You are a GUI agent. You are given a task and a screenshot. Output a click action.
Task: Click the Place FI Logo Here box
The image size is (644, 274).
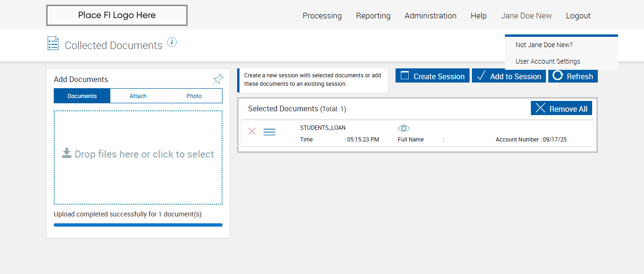(117, 15)
